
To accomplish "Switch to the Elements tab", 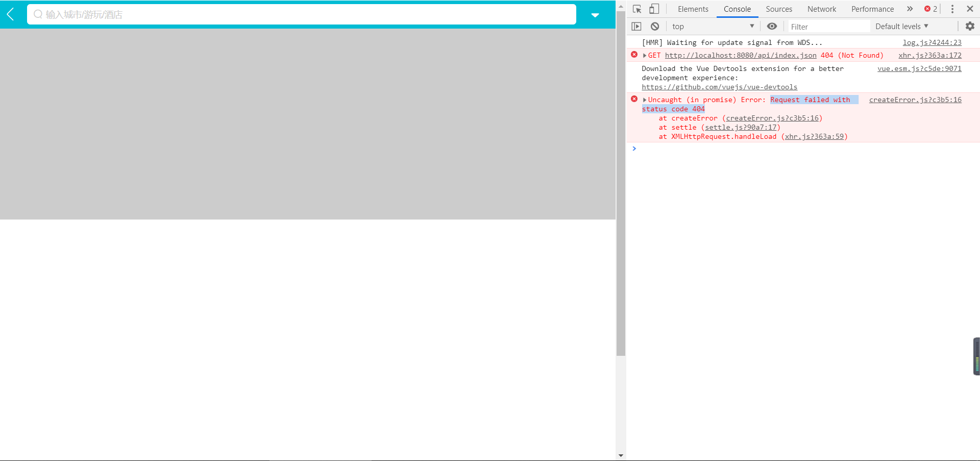I will tap(693, 9).
